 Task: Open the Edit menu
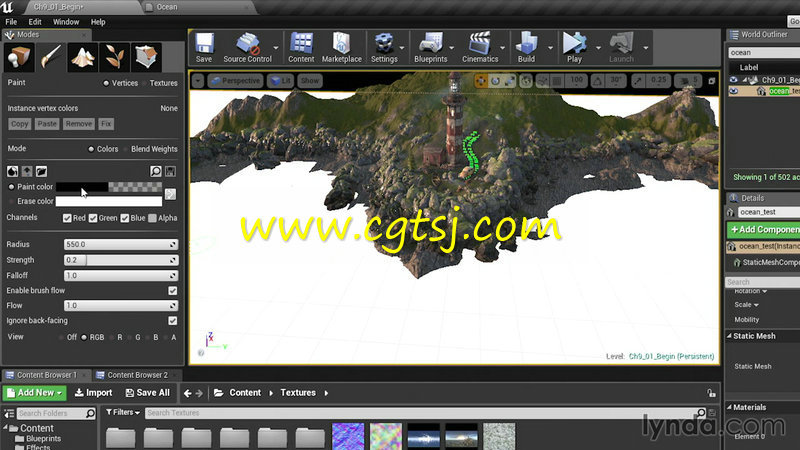pyautogui.click(x=35, y=22)
